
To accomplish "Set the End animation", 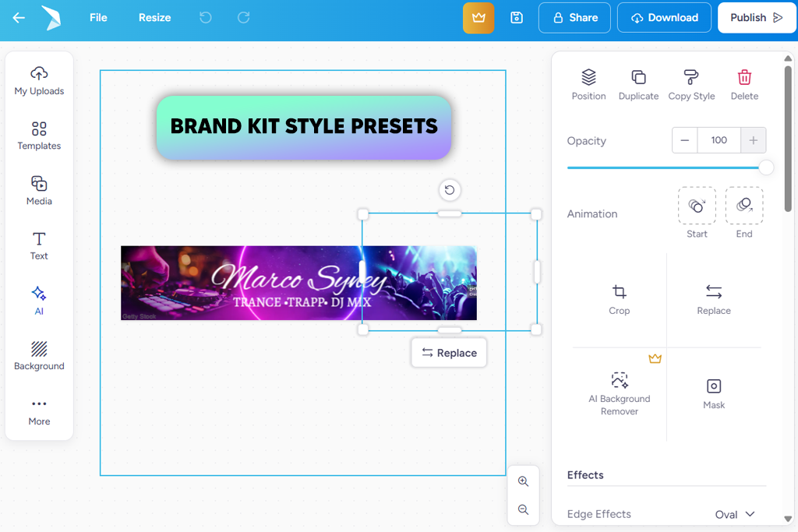I will pyautogui.click(x=744, y=206).
